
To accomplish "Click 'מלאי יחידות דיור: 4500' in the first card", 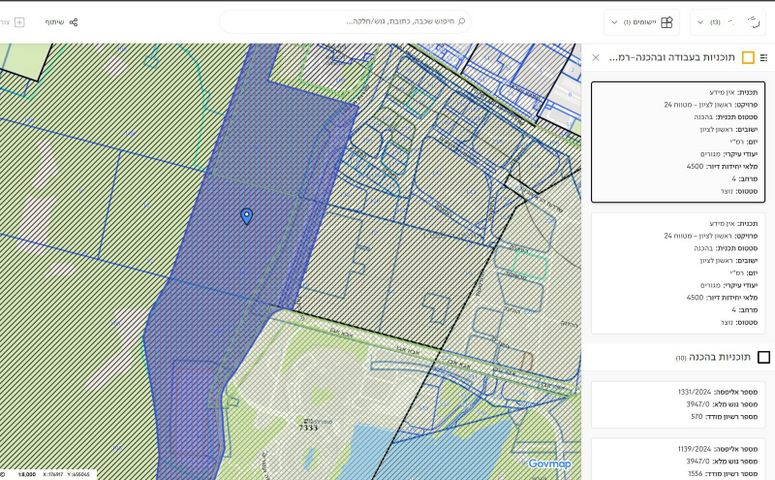I will click(x=722, y=167).
